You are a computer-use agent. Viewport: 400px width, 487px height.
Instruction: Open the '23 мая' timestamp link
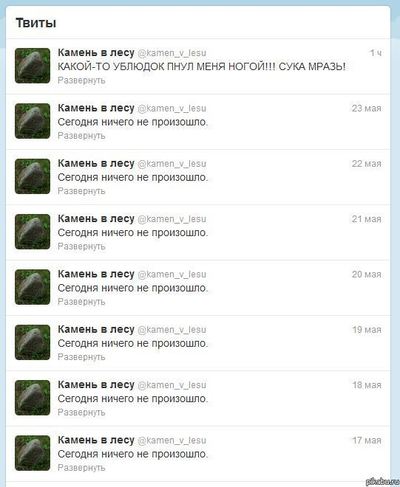[x=366, y=108]
